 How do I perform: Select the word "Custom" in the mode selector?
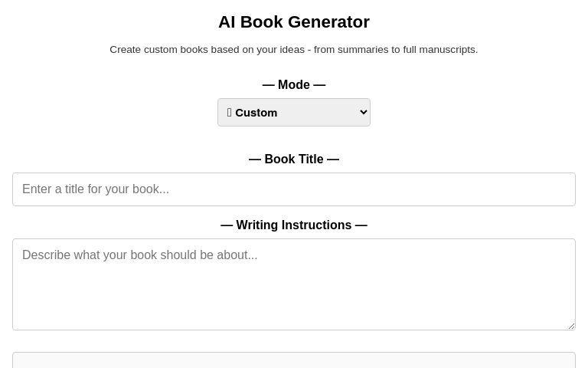point(256,113)
